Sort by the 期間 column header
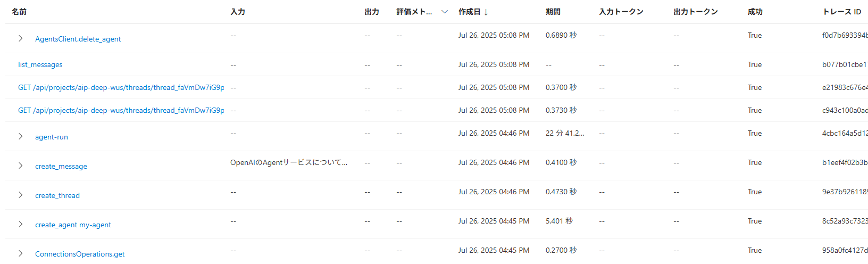This screenshot has height=264, width=868. click(x=553, y=12)
